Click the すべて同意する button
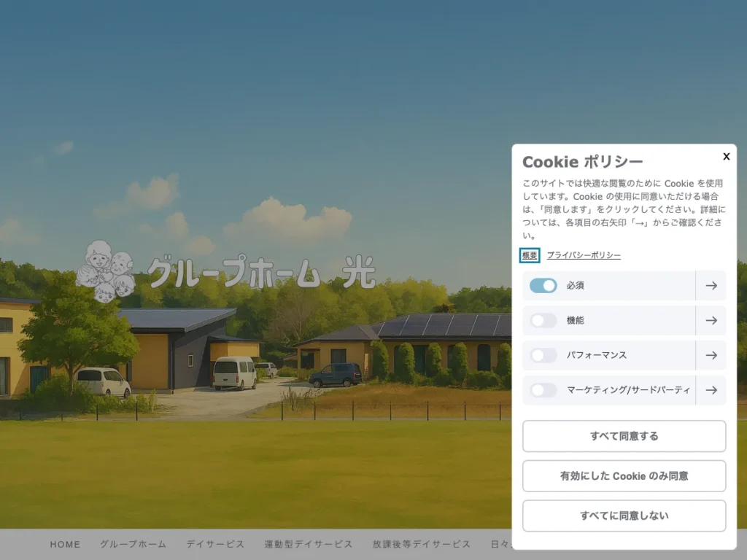 (x=624, y=436)
